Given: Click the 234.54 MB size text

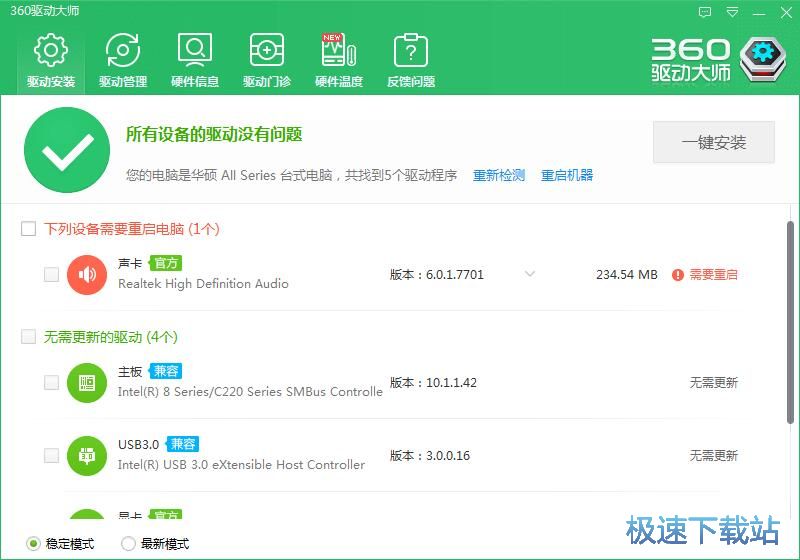Looking at the screenshot, I should click(x=627, y=275).
